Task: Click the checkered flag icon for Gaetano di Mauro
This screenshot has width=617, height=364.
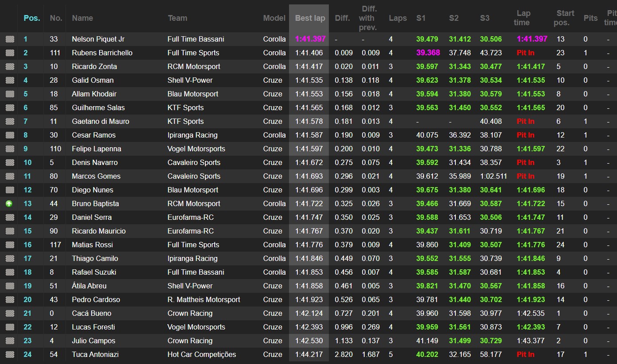Action: (9, 122)
